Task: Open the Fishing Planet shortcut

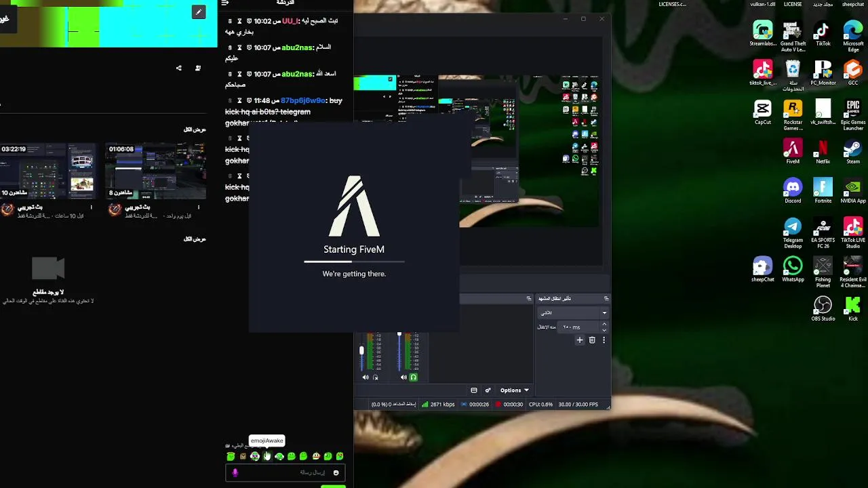Action: point(823,272)
